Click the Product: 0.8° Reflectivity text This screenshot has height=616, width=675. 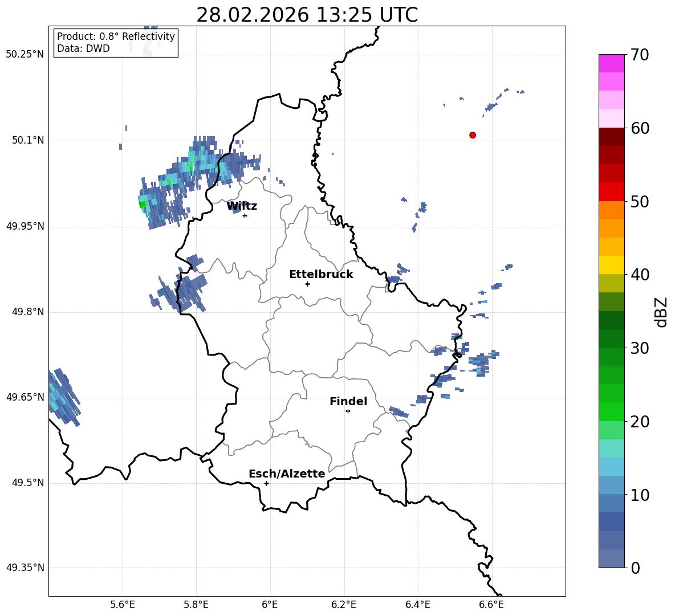pos(116,36)
